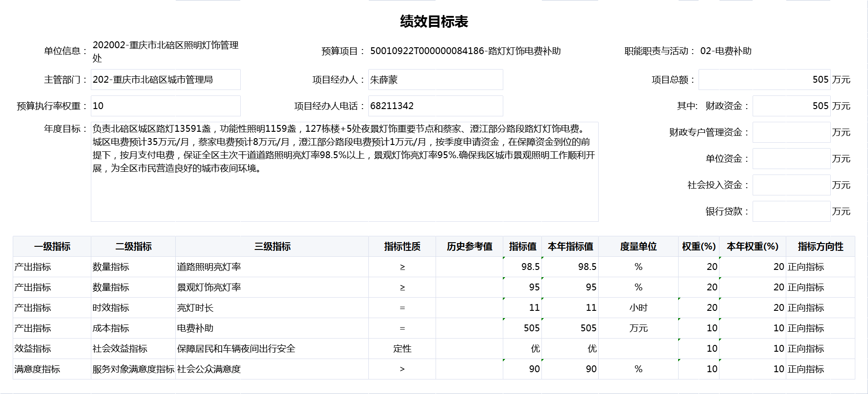Image resolution: width=868 pixels, height=394 pixels.
Task: Click the 项目经办人 field 朱薛蒙
Action: coord(435,80)
